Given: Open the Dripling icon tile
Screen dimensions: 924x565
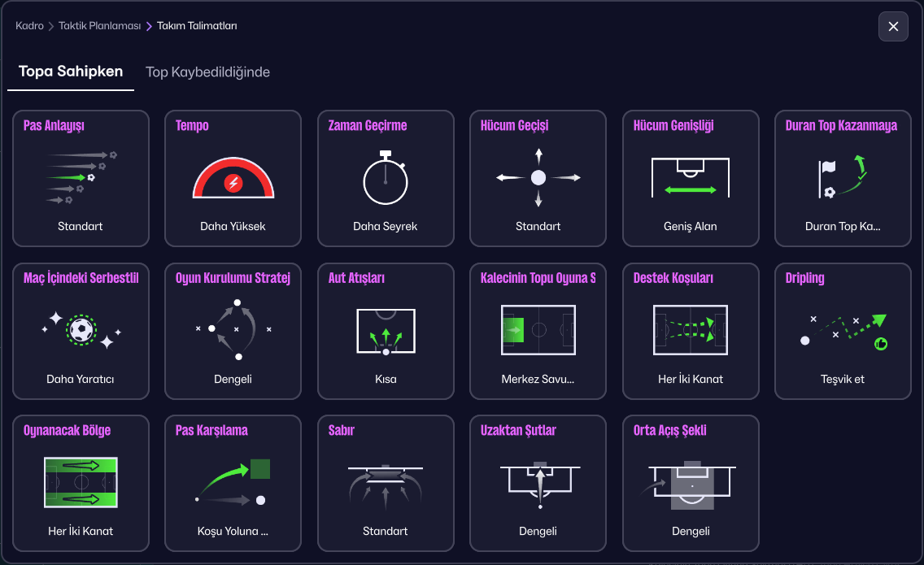Looking at the screenshot, I should click(843, 330).
